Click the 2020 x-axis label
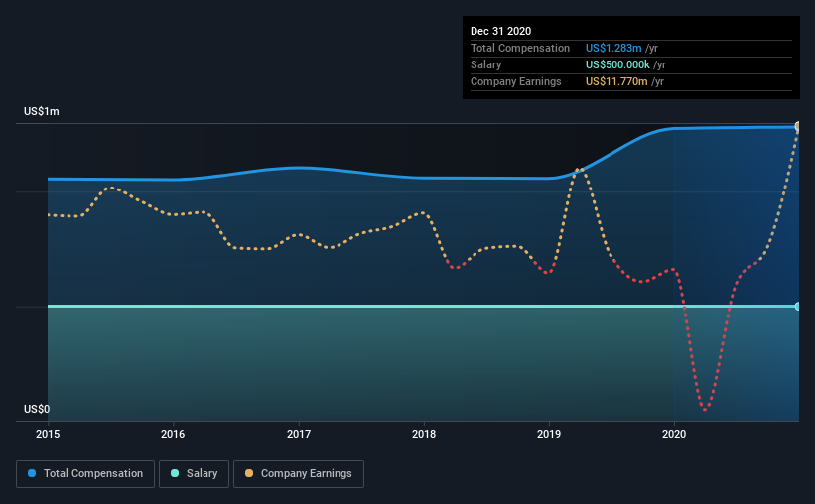This screenshot has height=504, width=815. pos(674,434)
